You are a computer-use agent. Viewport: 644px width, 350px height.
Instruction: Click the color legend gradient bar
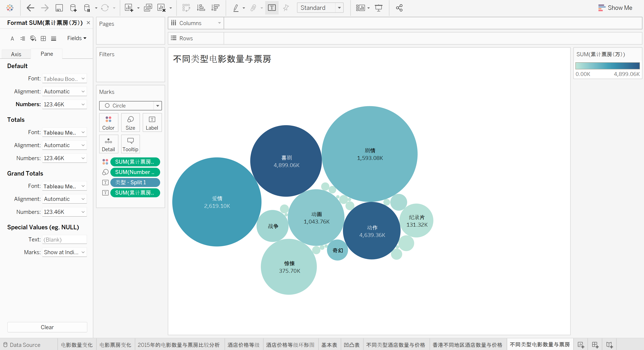tap(607, 66)
